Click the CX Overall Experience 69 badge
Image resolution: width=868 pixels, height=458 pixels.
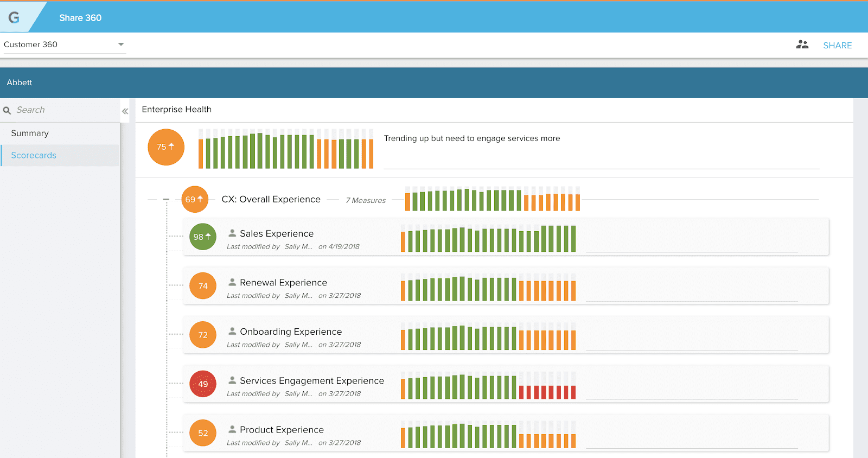[194, 200]
